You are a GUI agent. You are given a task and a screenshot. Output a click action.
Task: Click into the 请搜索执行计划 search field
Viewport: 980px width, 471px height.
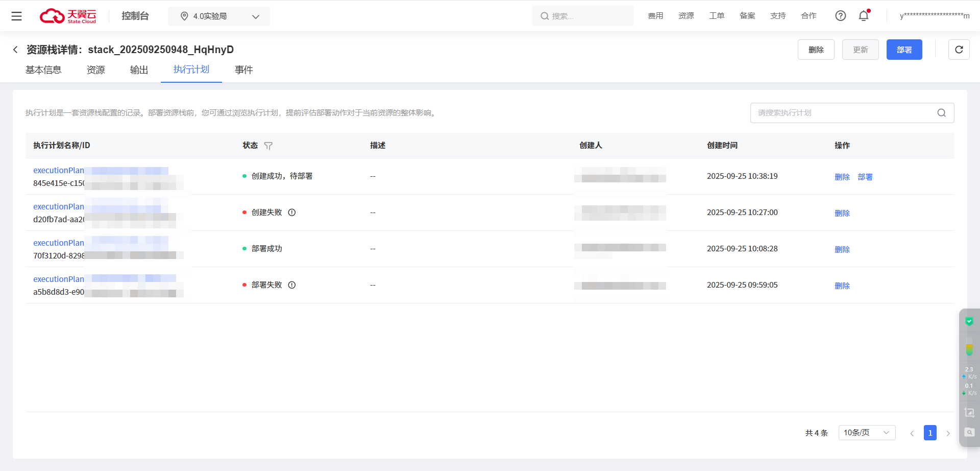[x=842, y=113]
